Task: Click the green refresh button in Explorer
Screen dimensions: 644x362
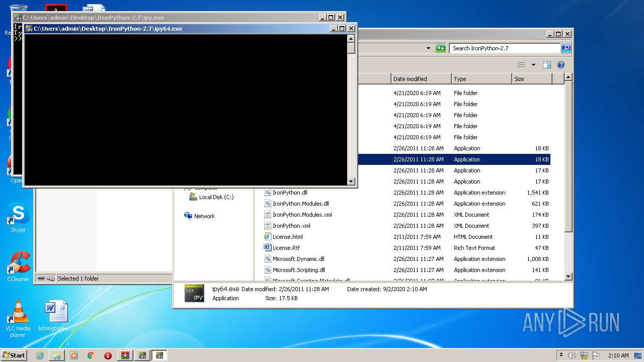Action: point(441,48)
